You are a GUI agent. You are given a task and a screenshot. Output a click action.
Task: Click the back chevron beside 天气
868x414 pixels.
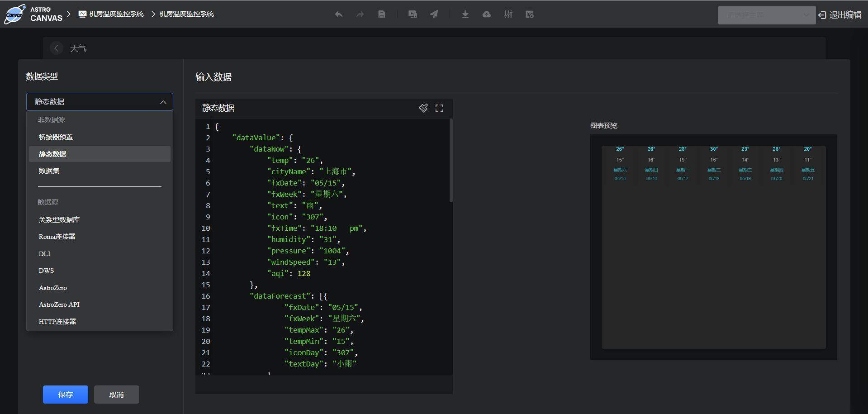tap(56, 48)
